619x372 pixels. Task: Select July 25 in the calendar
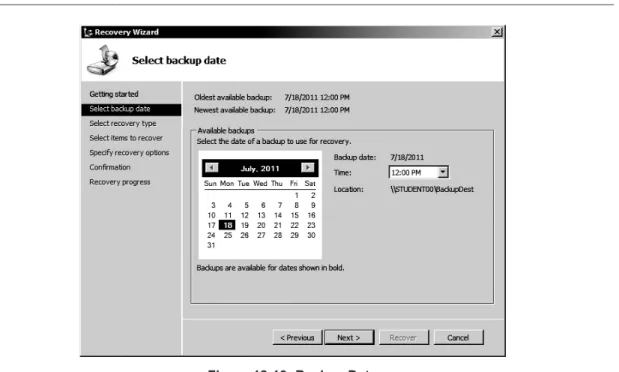(x=228, y=235)
